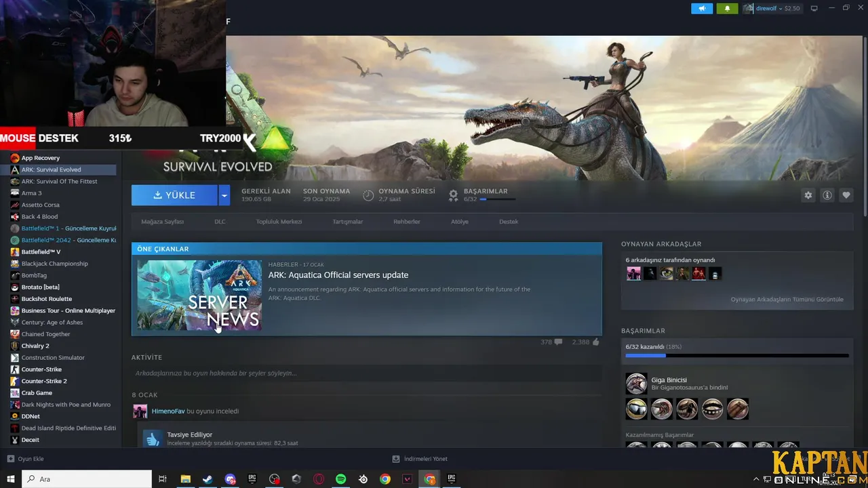Click the studded collar achievement badge
The height and width of the screenshot is (488, 868).
click(x=712, y=409)
